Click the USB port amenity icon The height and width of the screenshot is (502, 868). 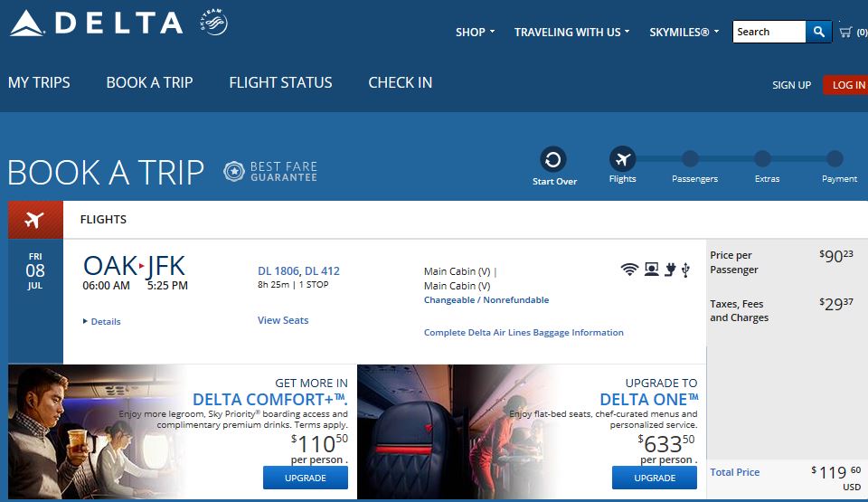pyautogui.click(x=685, y=270)
